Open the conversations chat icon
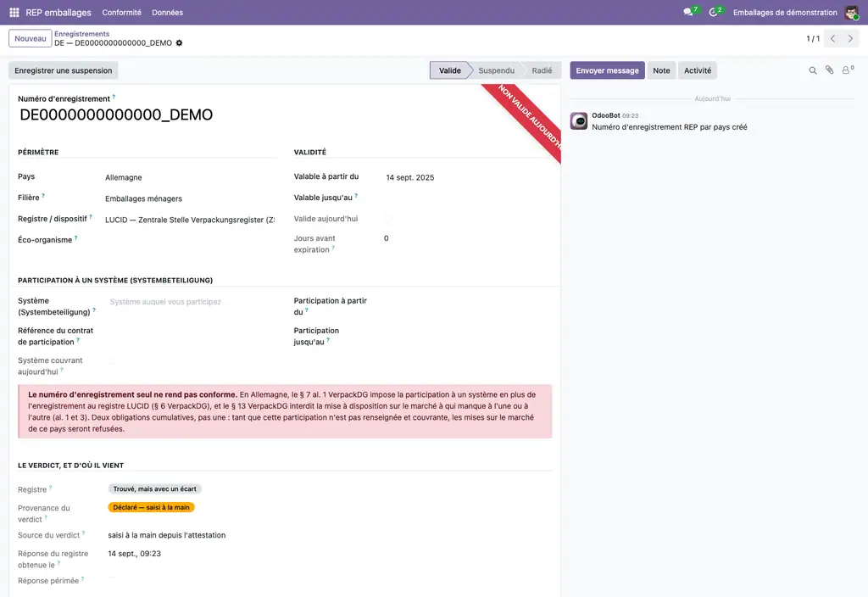The image size is (868, 597). point(690,12)
